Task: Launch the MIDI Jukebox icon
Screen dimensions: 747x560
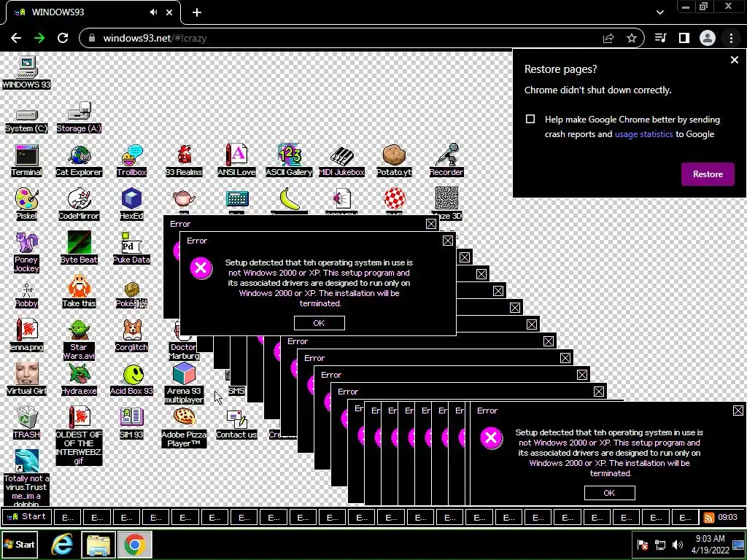Action: click(341, 161)
